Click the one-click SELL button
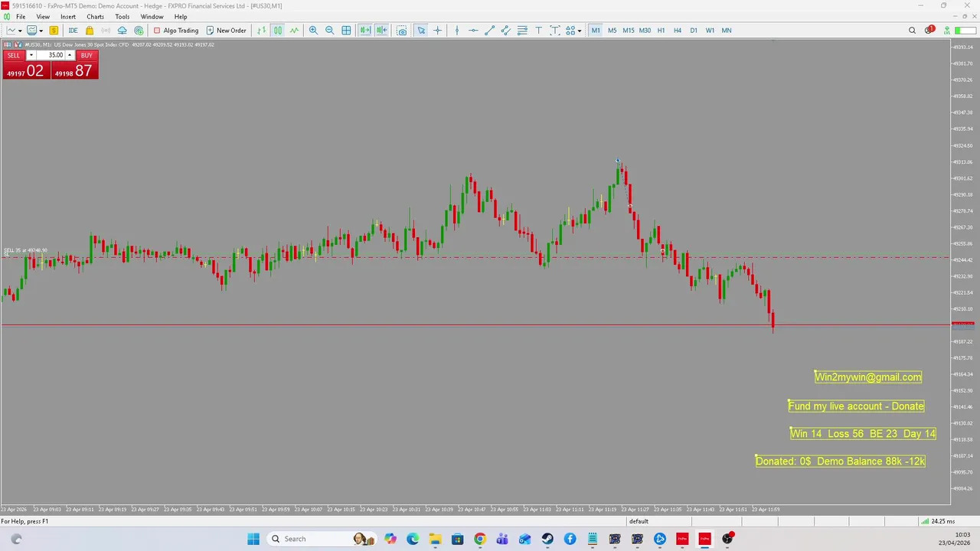980x551 pixels. point(14,55)
